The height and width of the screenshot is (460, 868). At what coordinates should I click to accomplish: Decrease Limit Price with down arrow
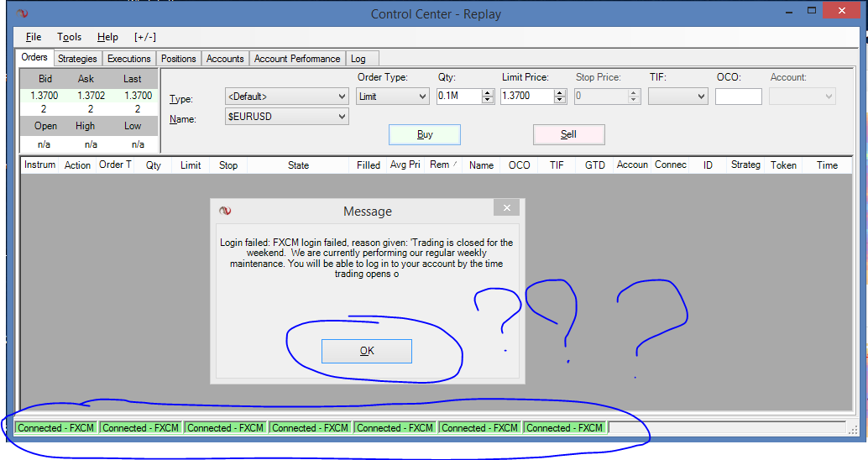[560, 100]
